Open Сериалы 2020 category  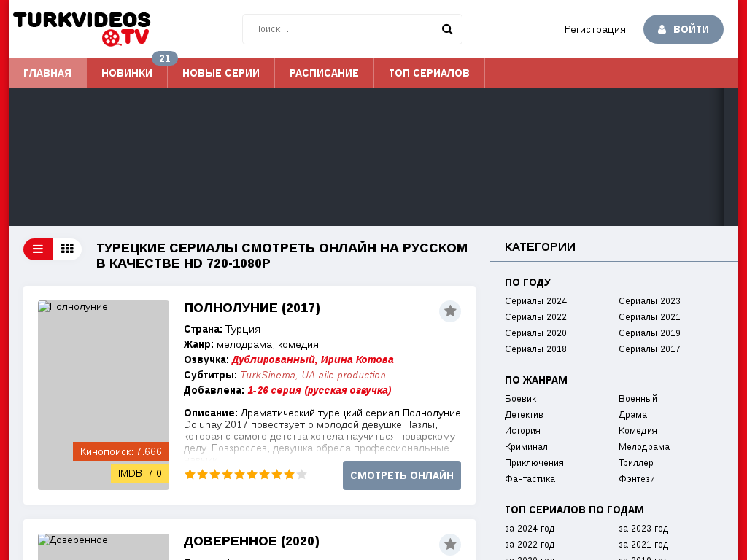pos(536,333)
